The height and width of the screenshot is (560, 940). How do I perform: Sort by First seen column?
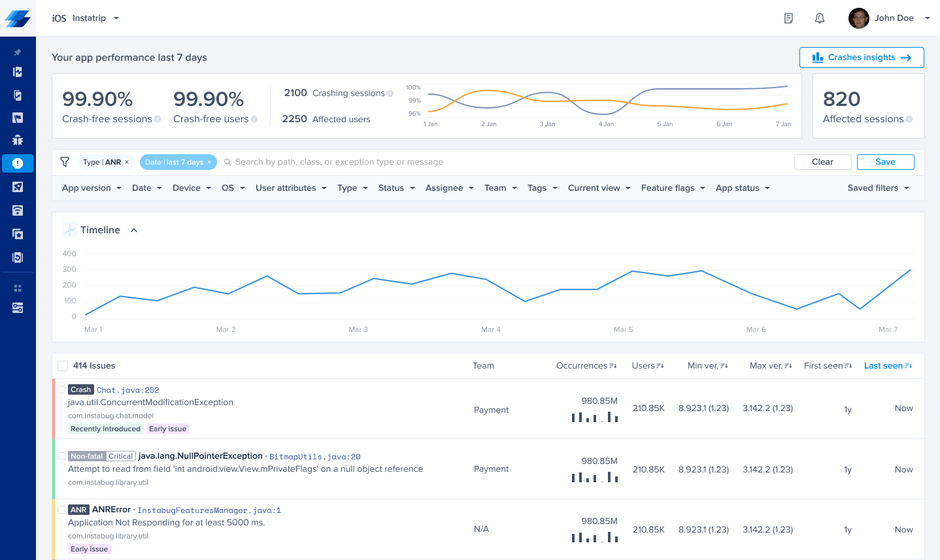tap(828, 366)
